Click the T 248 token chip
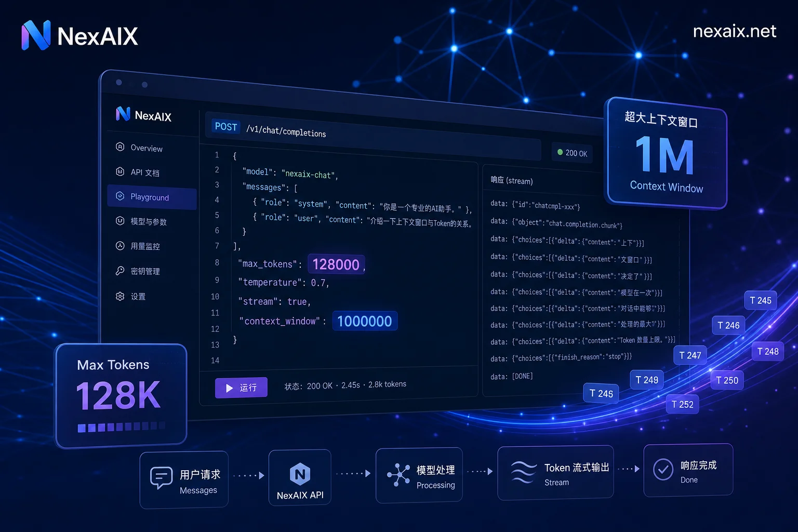 coord(768,351)
